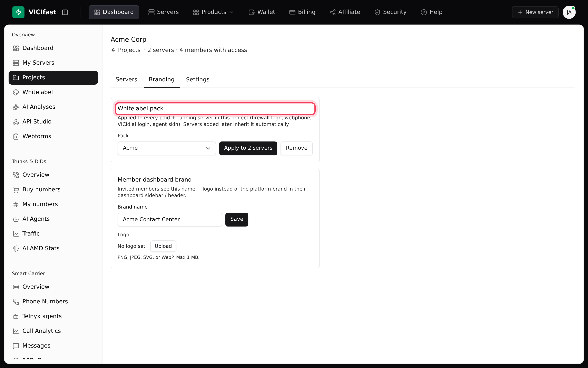Open My Servers sidebar entry
This screenshot has width=588, height=368.
pyautogui.click(x=38, y=63)
